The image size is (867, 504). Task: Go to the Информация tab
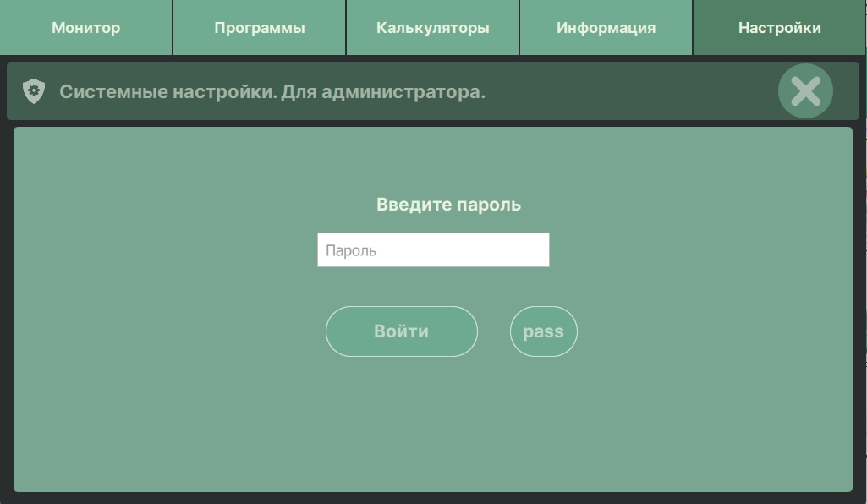coord(606,27)
